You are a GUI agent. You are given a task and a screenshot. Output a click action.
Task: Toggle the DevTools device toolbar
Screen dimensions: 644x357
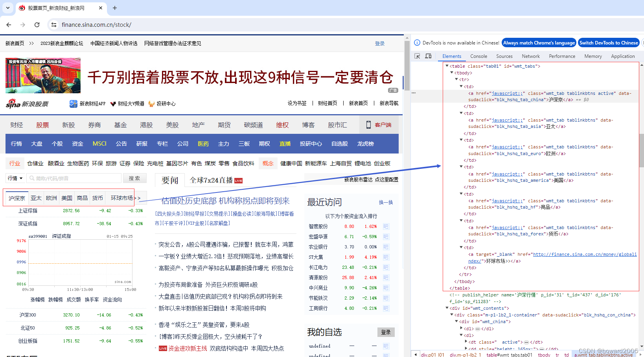[x=429, y=56]
